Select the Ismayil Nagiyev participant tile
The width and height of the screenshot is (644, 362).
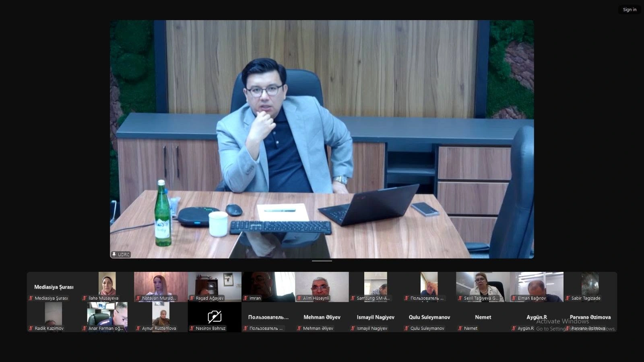(376, 317)
